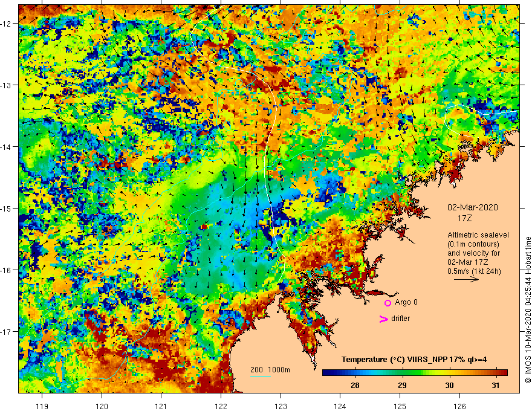Click longitude axis label 121
The width and height of the screenshot is (532, 411).
point(161,406)
